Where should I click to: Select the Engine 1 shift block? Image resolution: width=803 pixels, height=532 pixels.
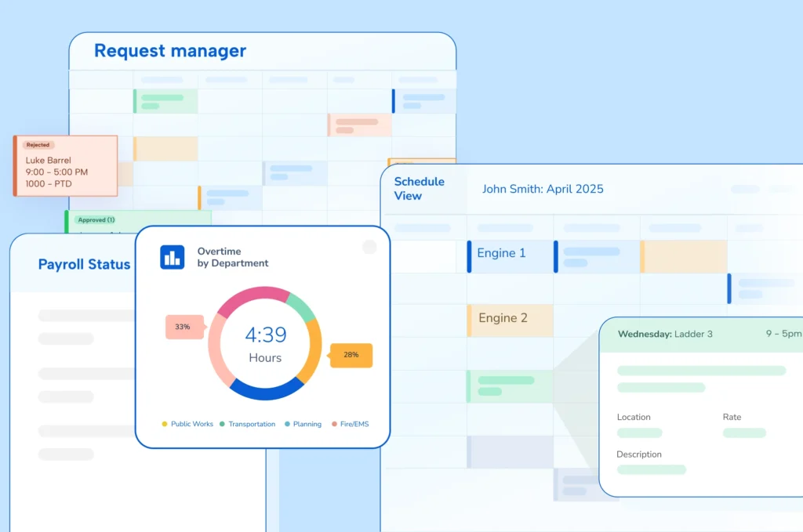[x=510, y=256]
